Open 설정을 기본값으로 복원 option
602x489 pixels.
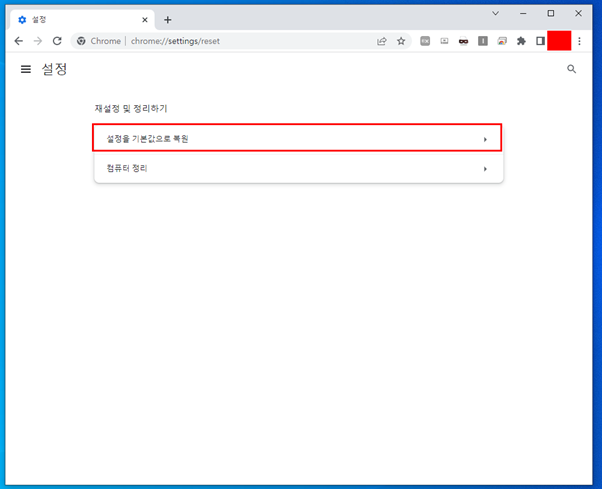(x=297, y=138)
